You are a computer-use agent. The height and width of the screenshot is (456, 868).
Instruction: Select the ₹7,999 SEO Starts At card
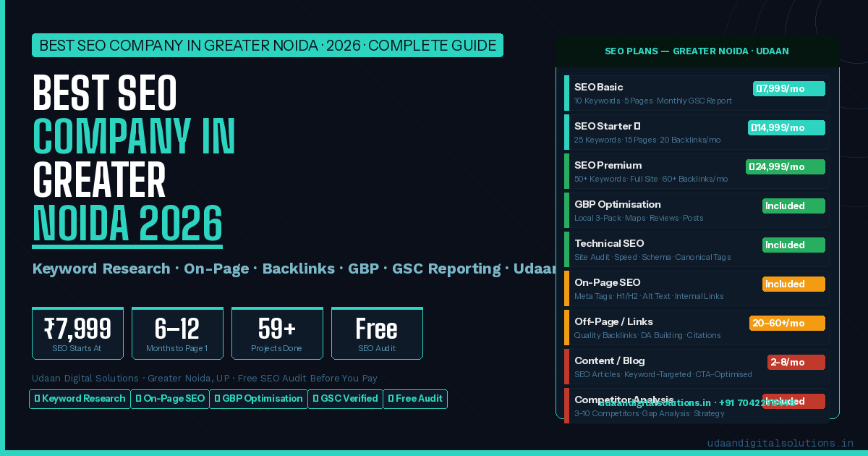coord(77,334)
